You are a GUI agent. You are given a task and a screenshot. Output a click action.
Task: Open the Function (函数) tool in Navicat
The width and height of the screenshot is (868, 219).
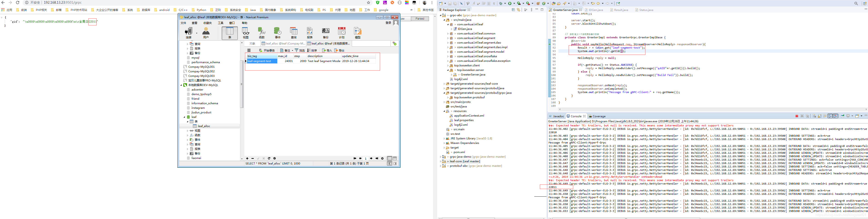point(262,33)
